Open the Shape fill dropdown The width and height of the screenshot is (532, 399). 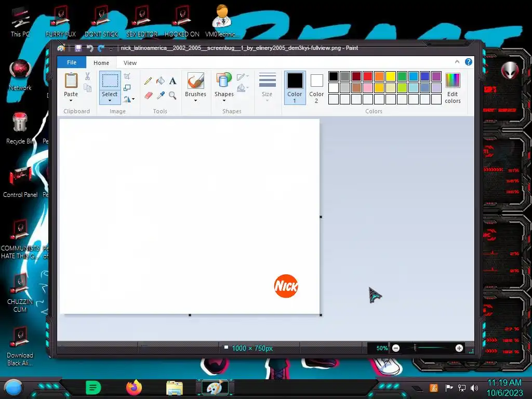point(243,88)
